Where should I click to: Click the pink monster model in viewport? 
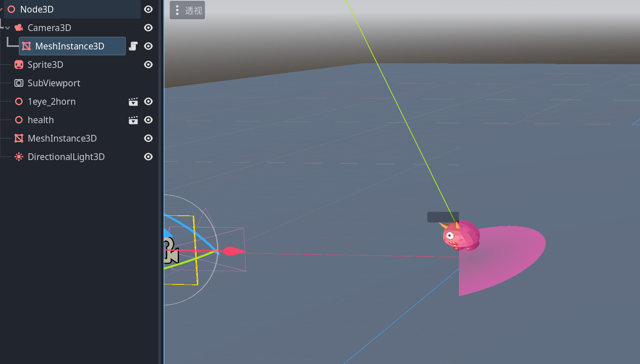pos(461,235)
